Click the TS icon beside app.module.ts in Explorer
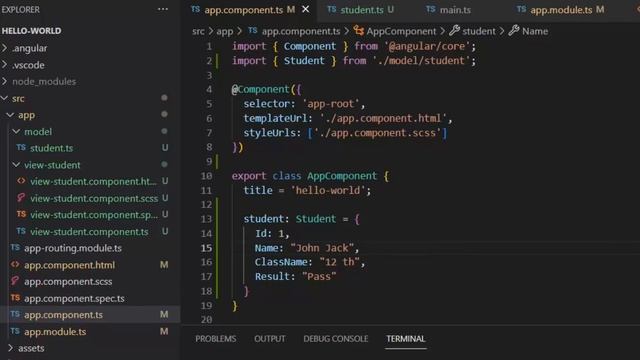This screenshot has height=360, width=640. point(15,331)
